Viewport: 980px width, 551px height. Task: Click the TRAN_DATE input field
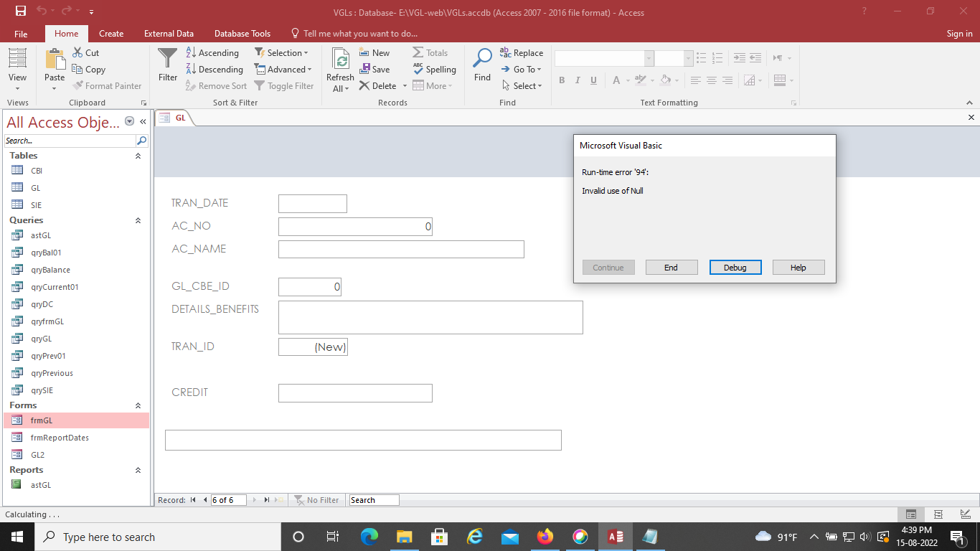[x=313, y=204]
